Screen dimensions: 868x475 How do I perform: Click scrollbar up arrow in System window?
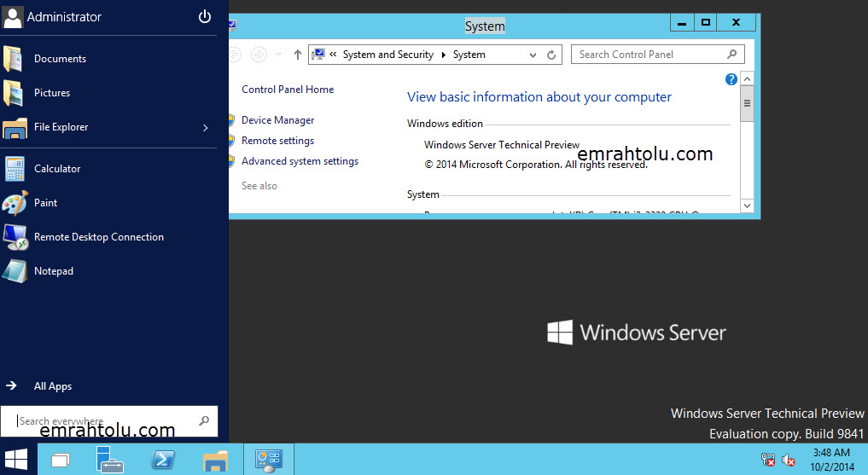[x=748, y=78]
